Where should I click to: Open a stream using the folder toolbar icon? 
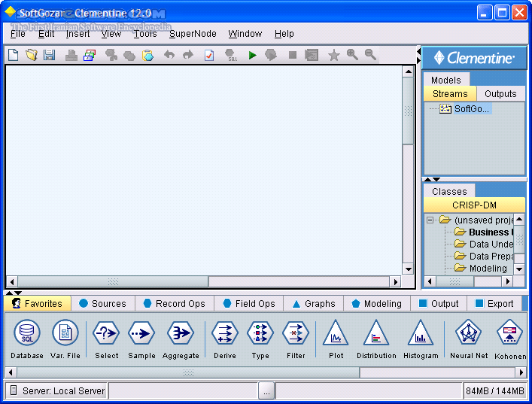[x=32, y=55]
